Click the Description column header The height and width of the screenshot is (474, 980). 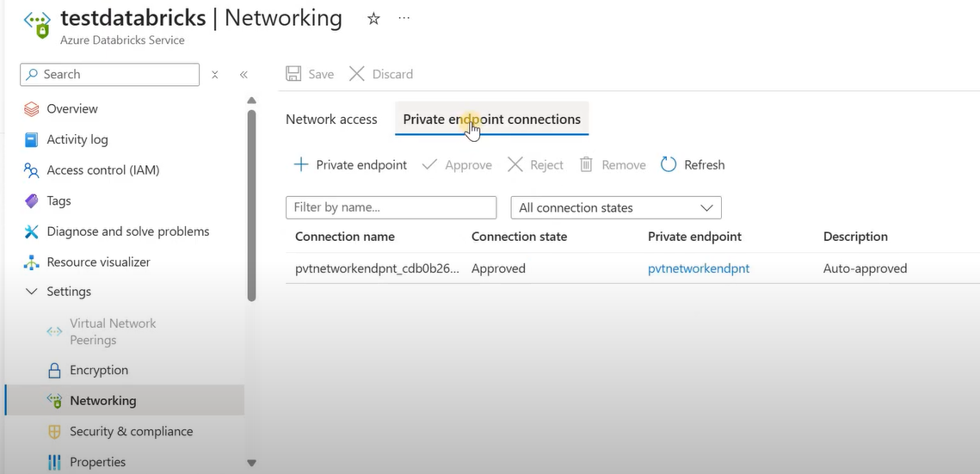(x=855, y=237)
